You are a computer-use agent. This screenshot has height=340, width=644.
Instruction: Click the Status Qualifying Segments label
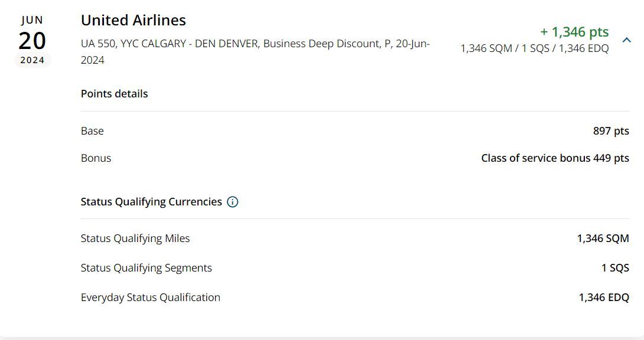146,268
